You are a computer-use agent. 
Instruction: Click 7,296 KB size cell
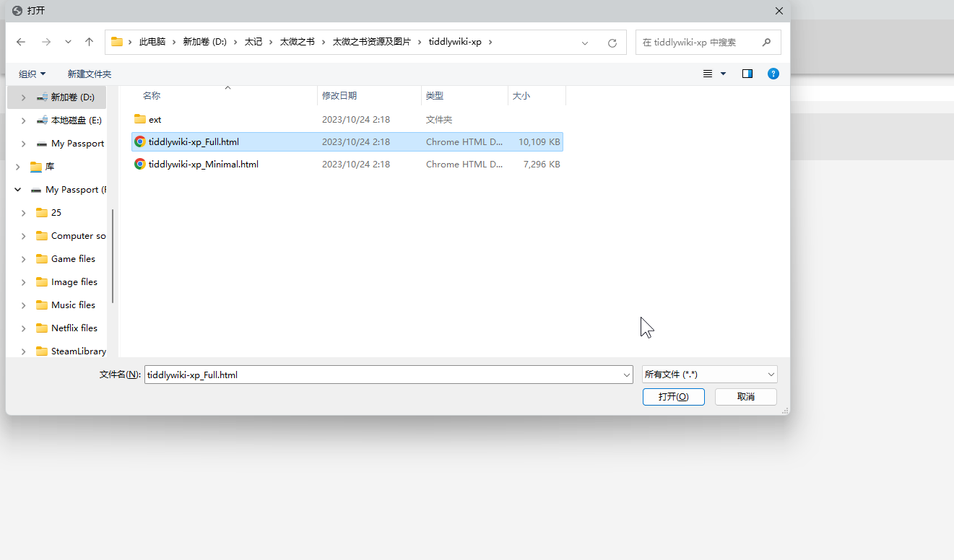(542, 165)
